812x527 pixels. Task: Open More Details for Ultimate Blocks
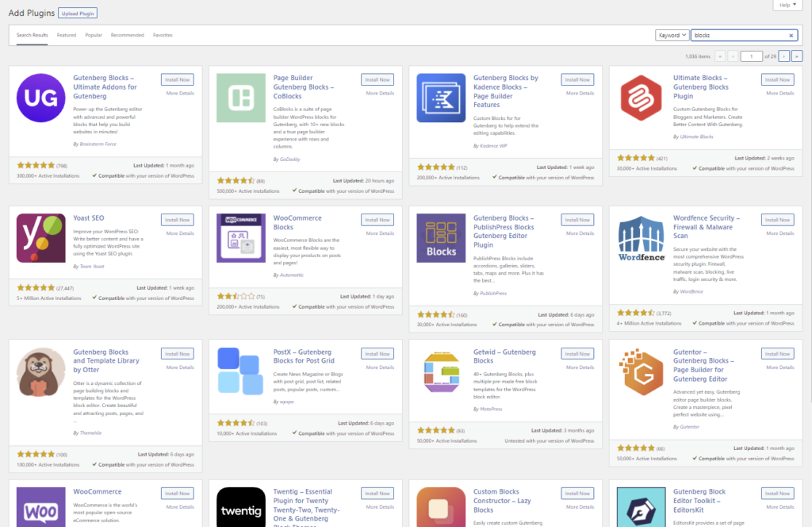click(780, 94)
